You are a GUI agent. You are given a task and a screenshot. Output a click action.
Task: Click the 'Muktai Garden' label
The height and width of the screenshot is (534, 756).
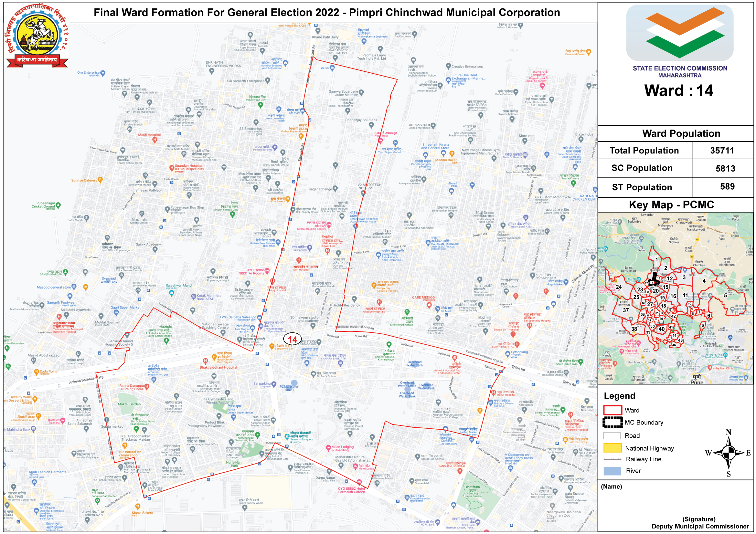pyautogui.click(x=129, y=404)
